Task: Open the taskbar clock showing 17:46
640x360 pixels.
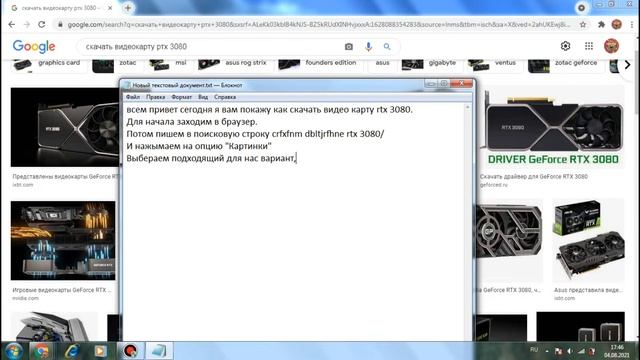Action: coord(616,351)
